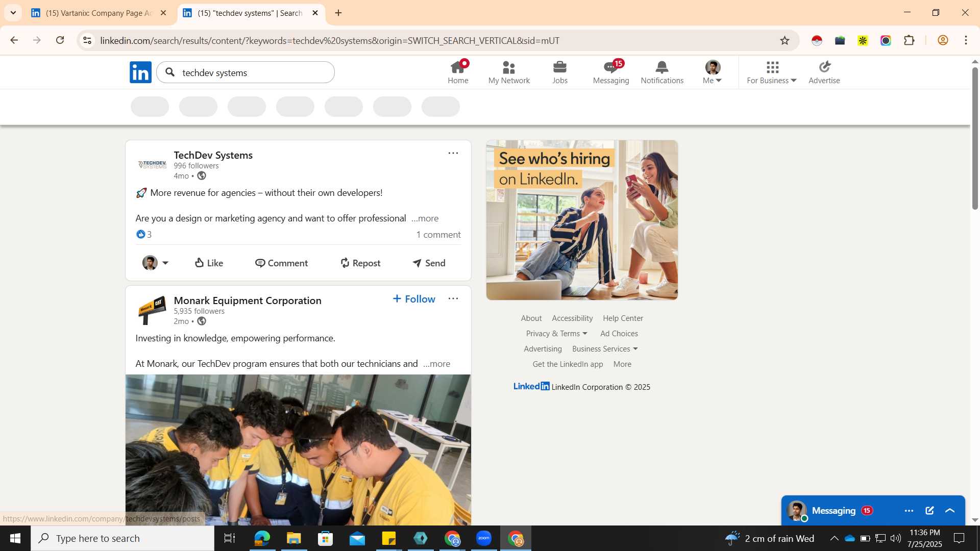The height and width of the screenshot is (551, 980).
Task: Open the Advertising footer link
Action: [543, 348]
